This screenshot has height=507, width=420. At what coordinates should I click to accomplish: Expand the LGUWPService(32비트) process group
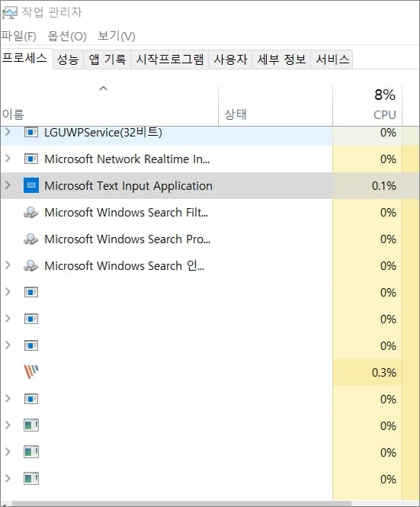click(x=8, y=132)
